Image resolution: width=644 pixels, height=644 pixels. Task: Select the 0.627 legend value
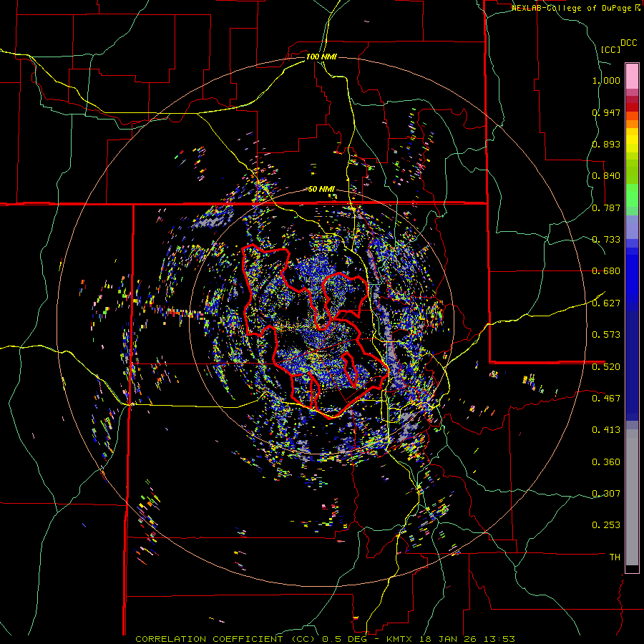606,303
